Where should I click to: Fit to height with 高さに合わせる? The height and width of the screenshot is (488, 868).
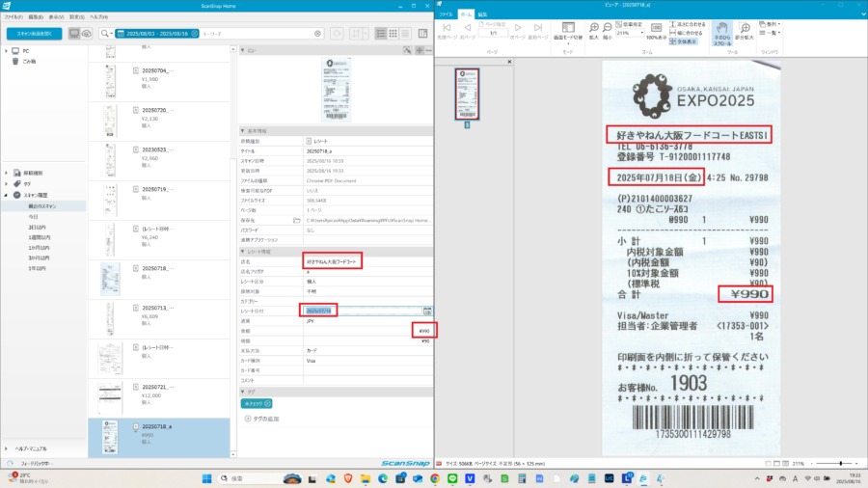[688, 24]
